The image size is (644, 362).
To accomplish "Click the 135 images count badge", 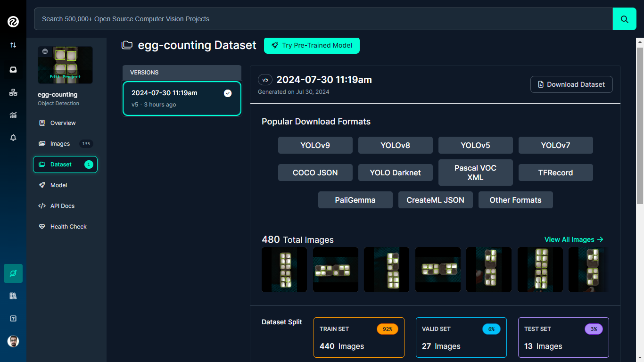I will tap(86, 144).
